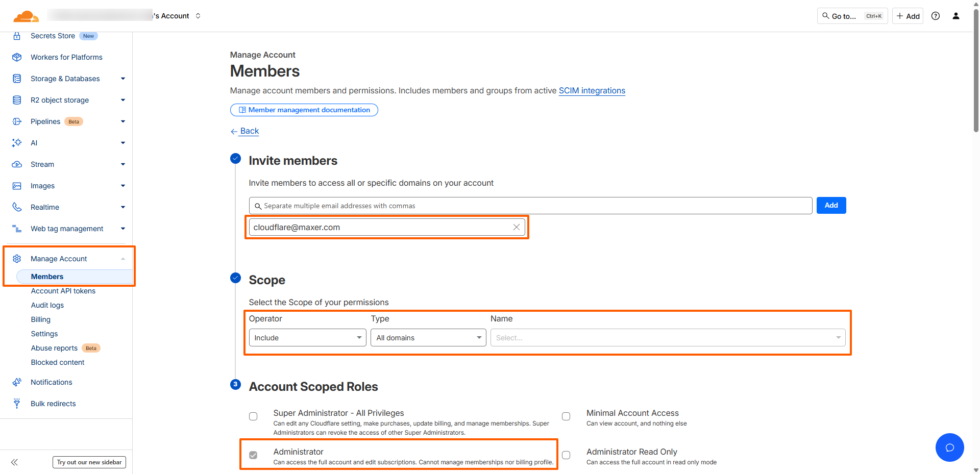Click the Cloudflare logo icon

pos(26,16)
